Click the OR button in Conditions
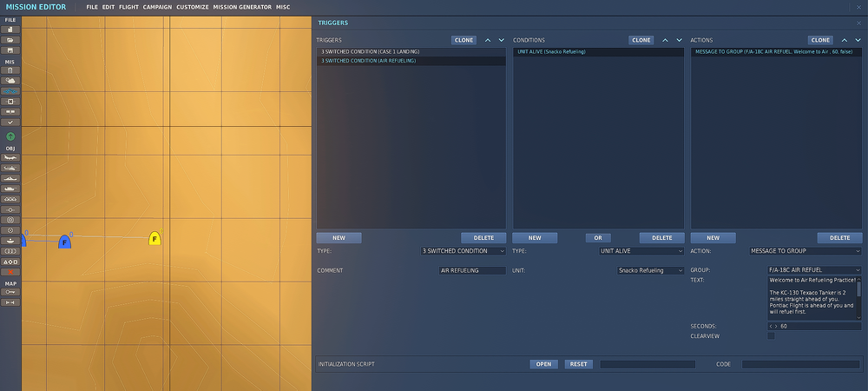 point(598,237)
